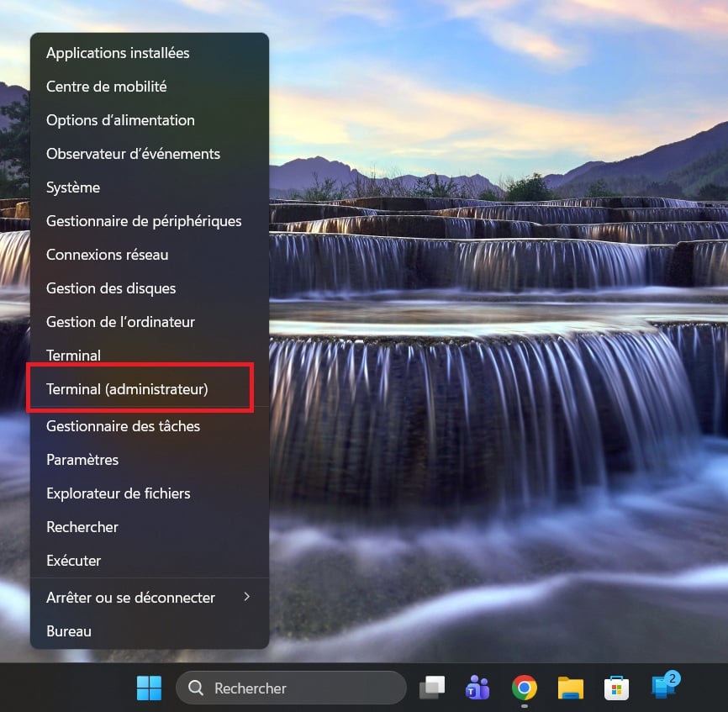Open Microsoft Teams from the taskbar
The height and width of the screenshot is (712, 728).
[x=477, y=688]
